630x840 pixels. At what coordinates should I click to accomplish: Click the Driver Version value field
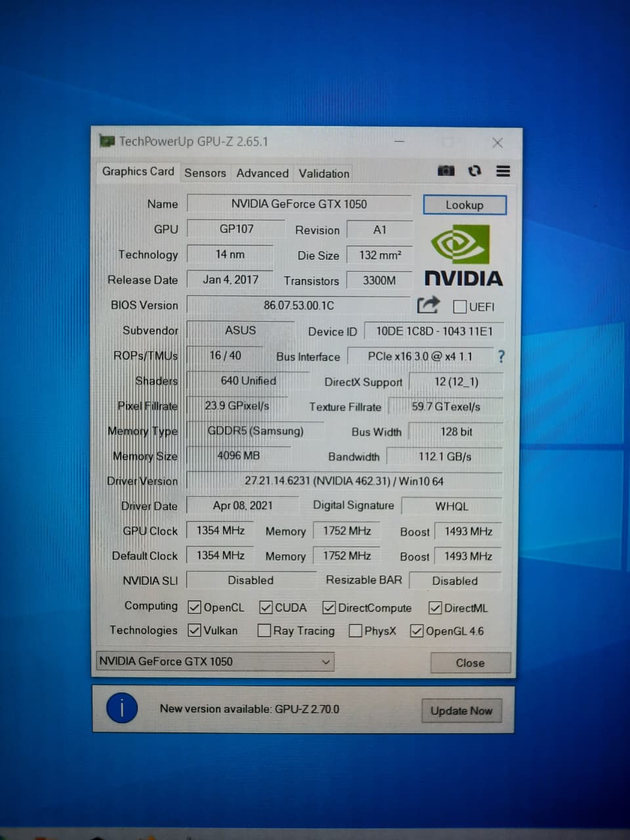click(x=345, y=481)
